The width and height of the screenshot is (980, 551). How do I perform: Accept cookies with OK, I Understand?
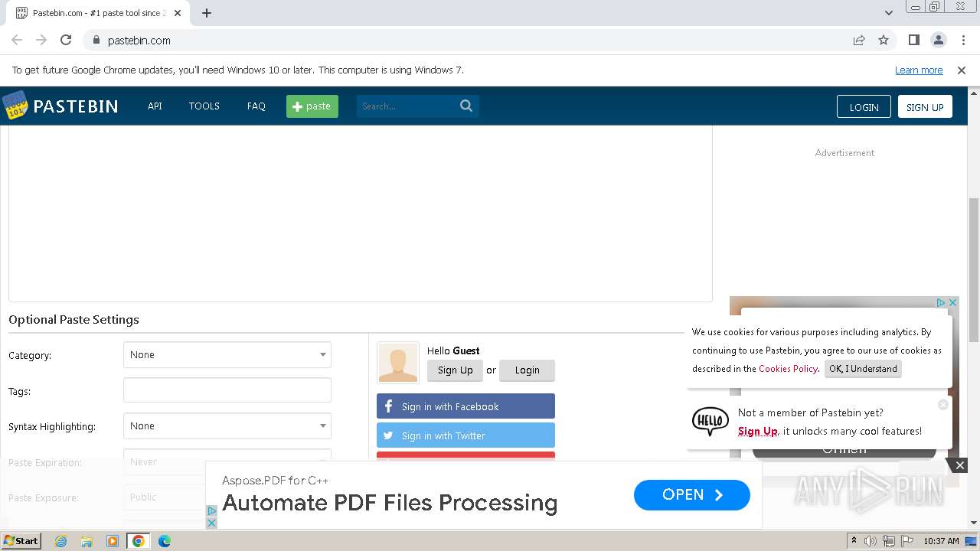click(x=863, y=369)
